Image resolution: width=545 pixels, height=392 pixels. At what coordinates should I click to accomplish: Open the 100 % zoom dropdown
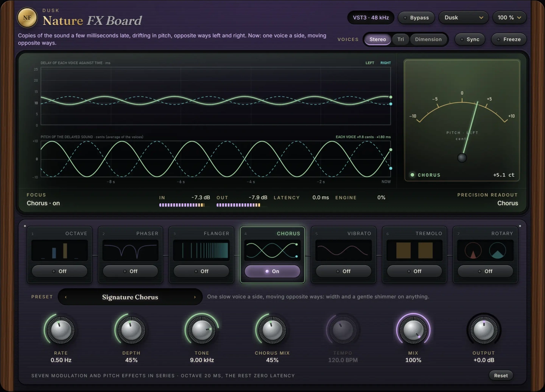(x=509, y=18)
